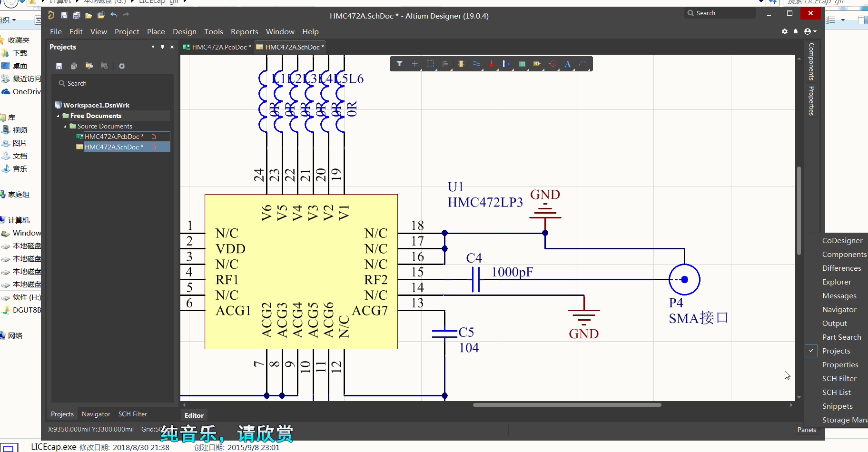Screen dimensions: 868x452
Task: Switch to the Navigator bottom tab
Action: pyautogui.click(x=96, y=414)
